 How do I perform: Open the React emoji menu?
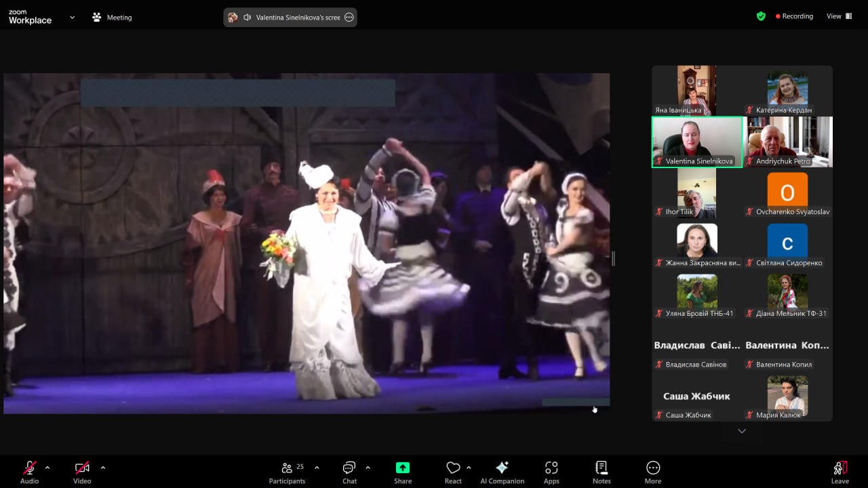click(453, 472)
